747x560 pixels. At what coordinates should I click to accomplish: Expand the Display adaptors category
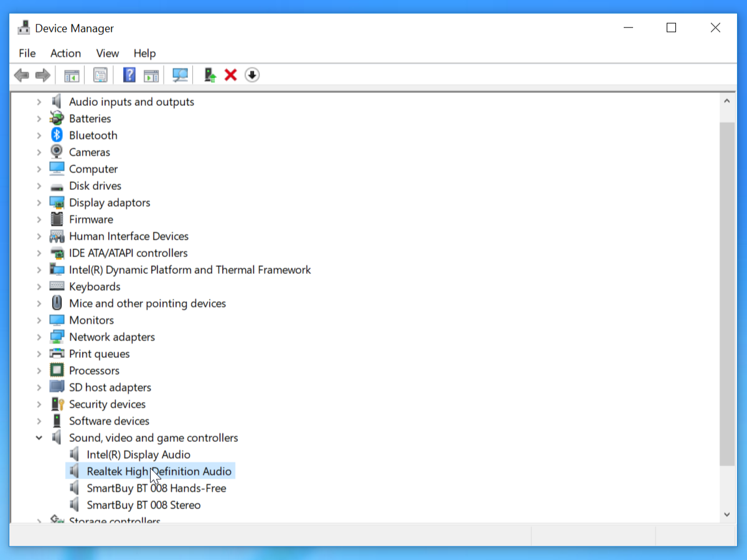point(39,203)
